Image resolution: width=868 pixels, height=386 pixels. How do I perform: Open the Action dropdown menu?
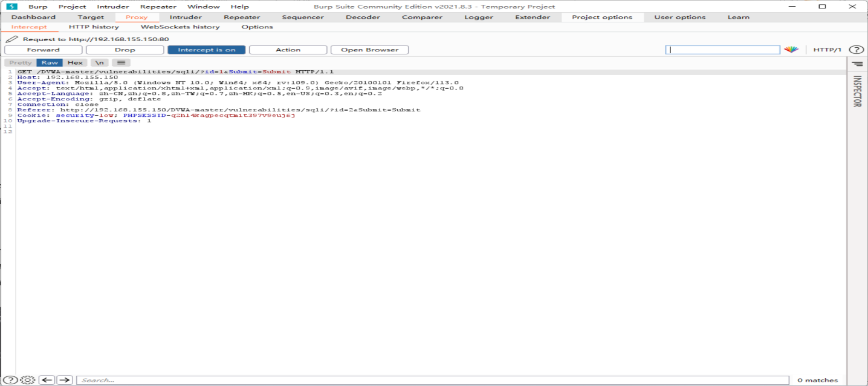[288, 50]
